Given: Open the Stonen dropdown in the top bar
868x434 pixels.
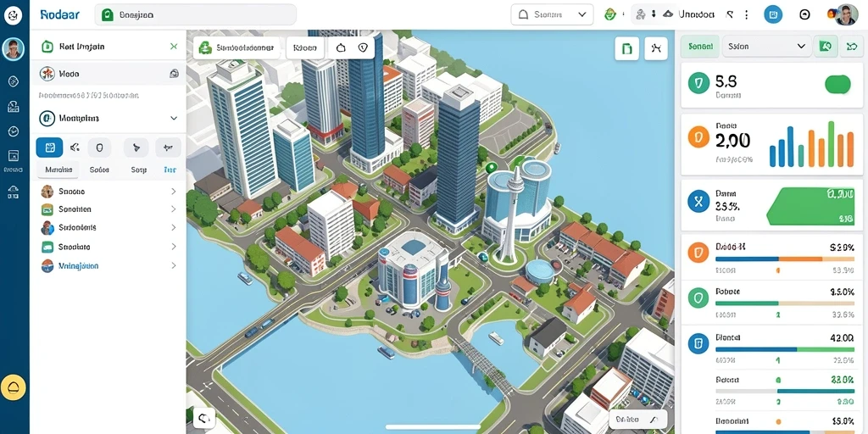Looking at the screenshot, I should pyautogui.click(x=552, y=15).
